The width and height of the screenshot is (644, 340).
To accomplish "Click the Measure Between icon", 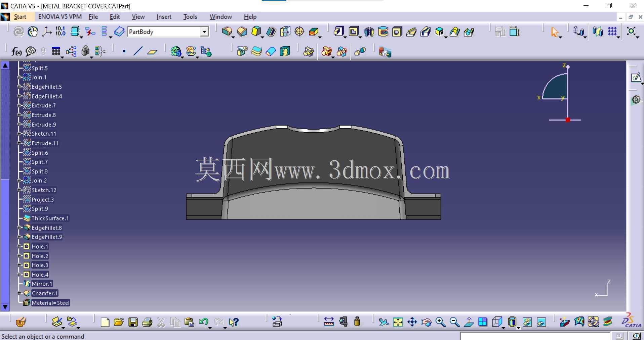I will [x=329, y=322].
